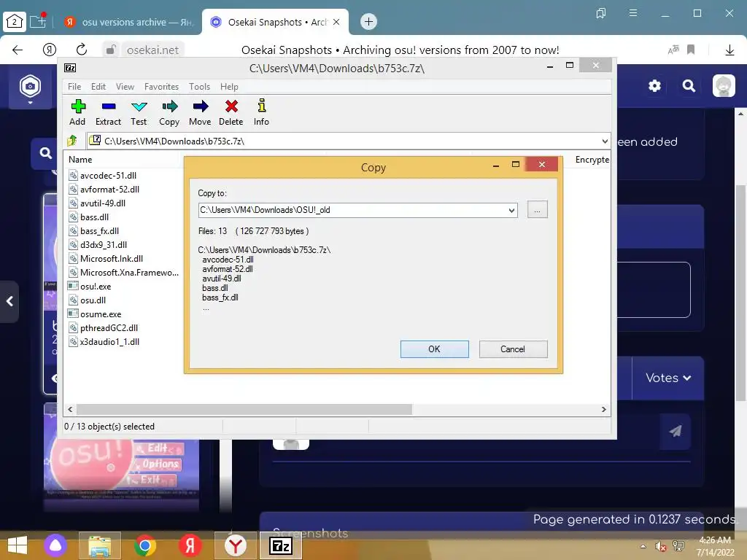The image size is (747, 560).
Task: Select Microsoft.Ink.dll in file list
Action: [112, 259]
